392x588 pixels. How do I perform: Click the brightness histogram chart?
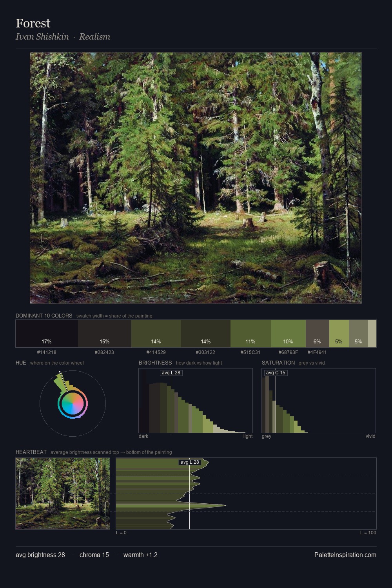click(196, 401)
